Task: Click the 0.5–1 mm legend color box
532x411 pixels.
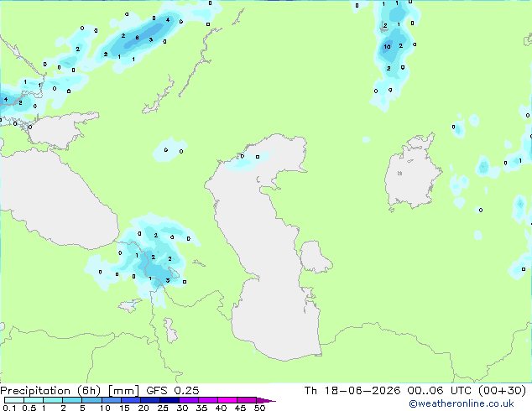Action: point(34,400)
